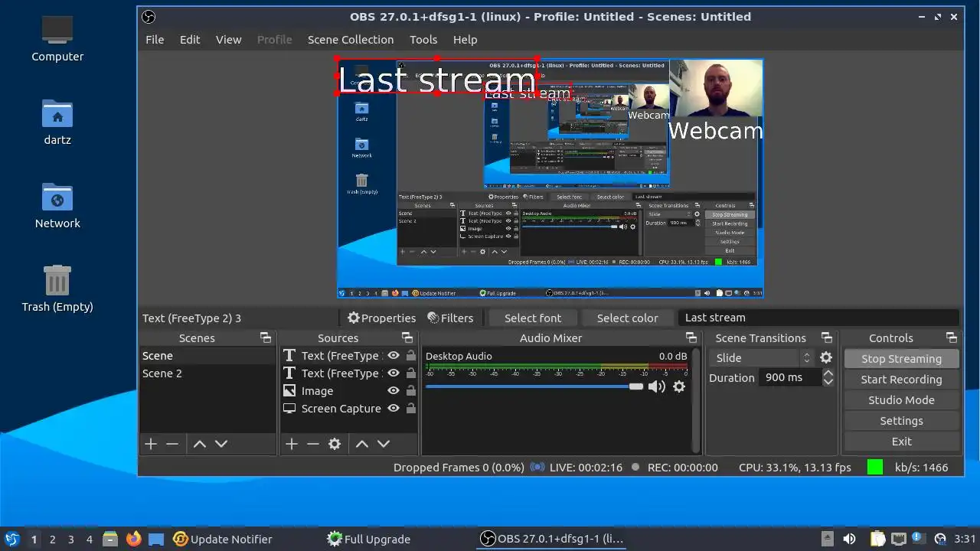
Task: Click the Exit button in Controls
Action: coord(901,442)
